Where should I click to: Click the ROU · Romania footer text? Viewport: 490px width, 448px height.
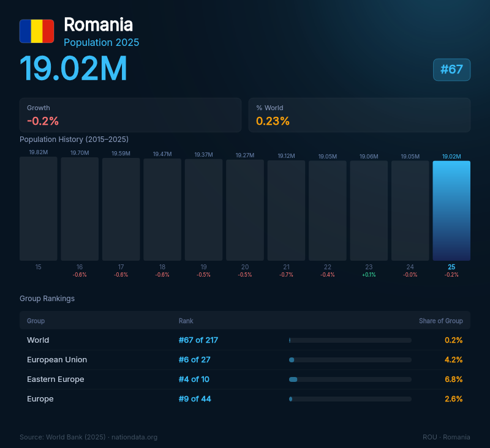(x=447, y=437)
